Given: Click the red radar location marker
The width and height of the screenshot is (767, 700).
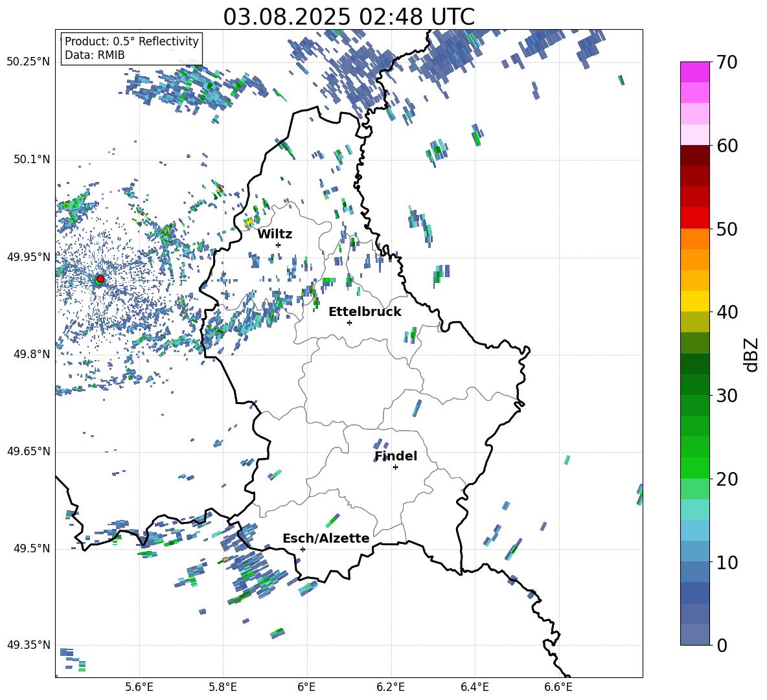Looking at the screenshot, I should (x=100, y=279).
